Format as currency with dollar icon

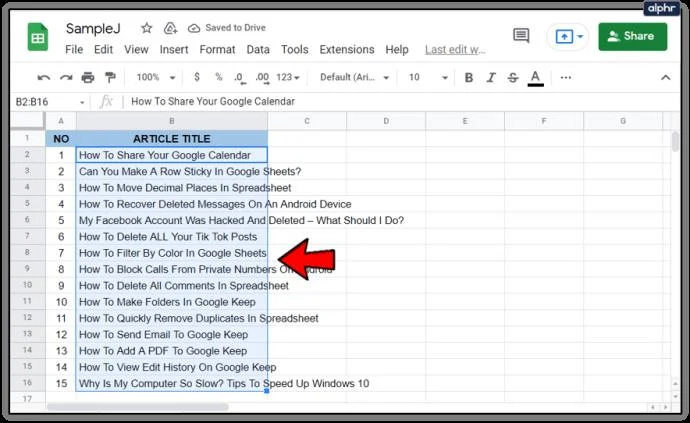(197, 77)
